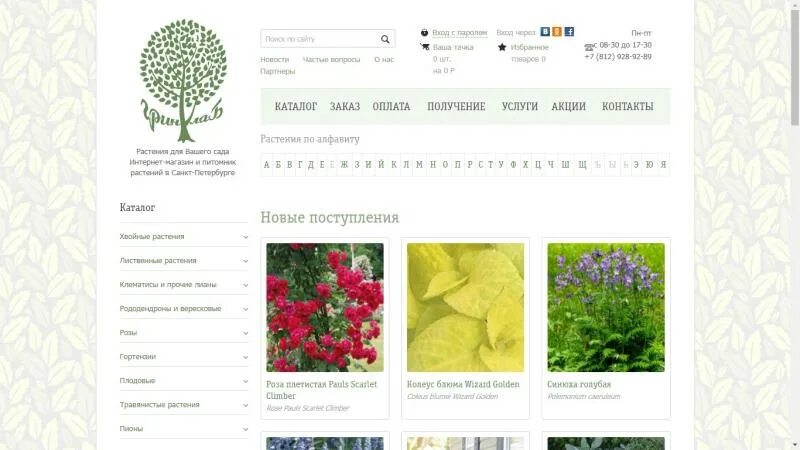The height and width of the screenshot is (450, 800).
Task: Filter plants by letter Б
Action: coord(278,165)
